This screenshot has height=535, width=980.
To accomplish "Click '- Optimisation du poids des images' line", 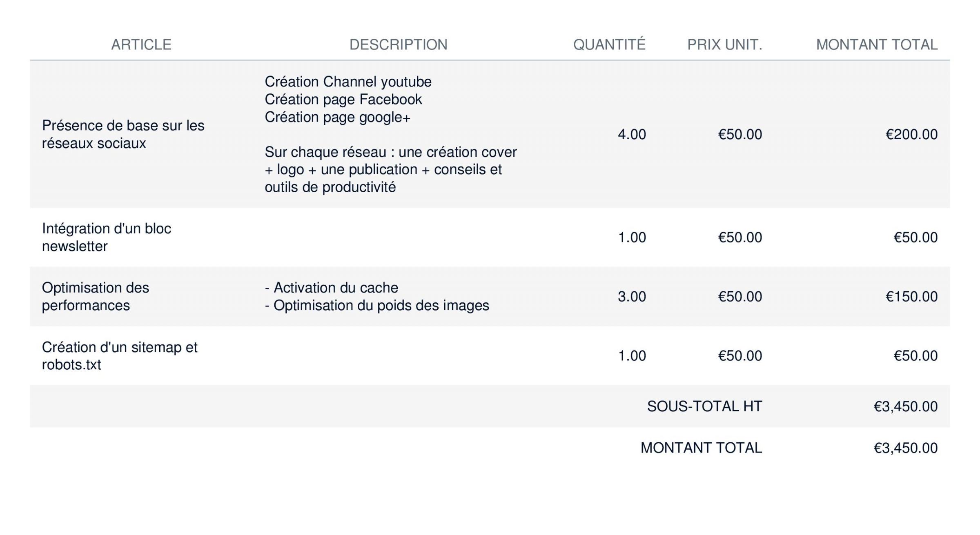I will (377, 305).
